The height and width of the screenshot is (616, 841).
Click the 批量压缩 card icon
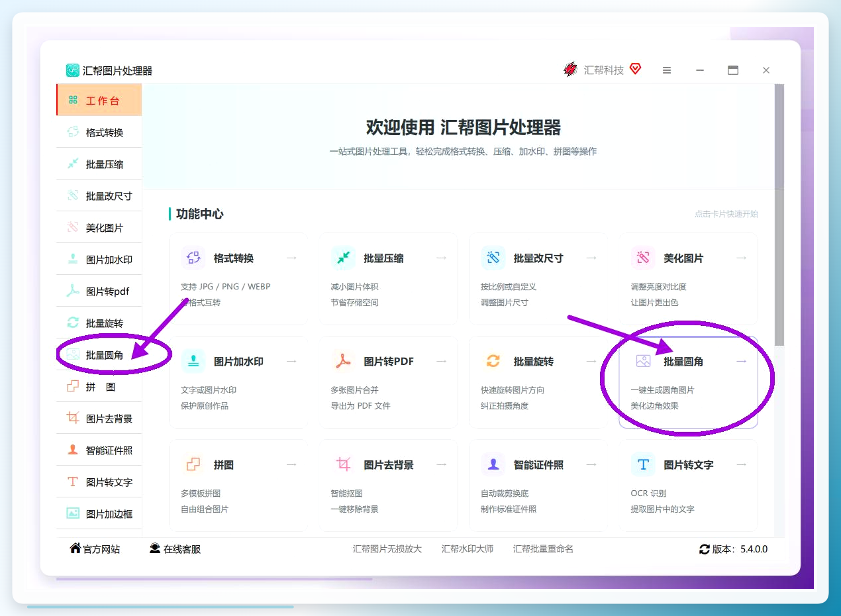(x=343, y=258)
